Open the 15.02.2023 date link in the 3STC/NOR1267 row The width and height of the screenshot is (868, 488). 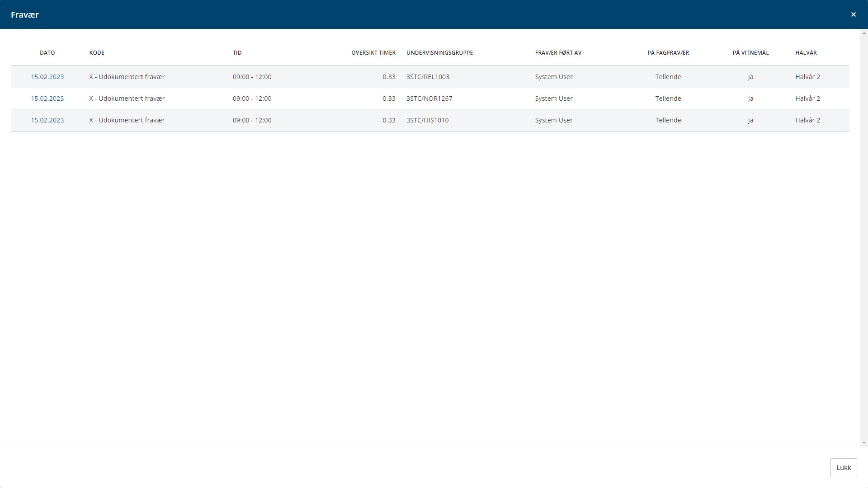click(x=47, y=99)
